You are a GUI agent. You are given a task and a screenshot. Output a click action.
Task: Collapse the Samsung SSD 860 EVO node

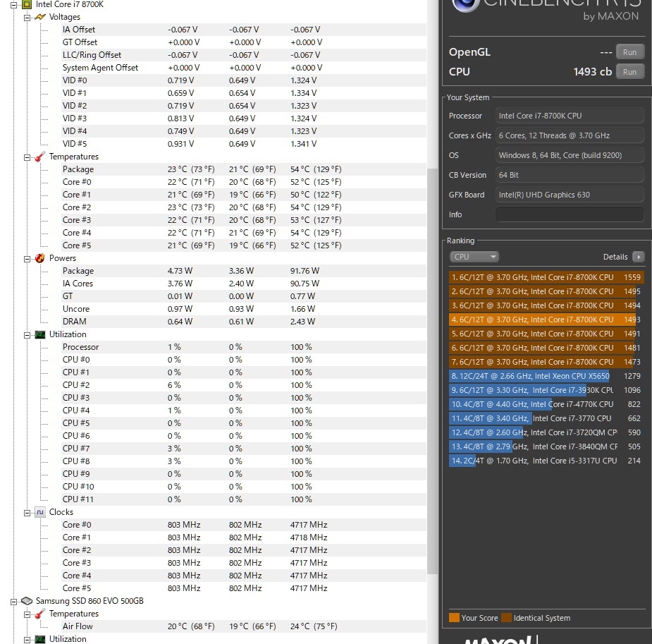[x=13, y=602]
